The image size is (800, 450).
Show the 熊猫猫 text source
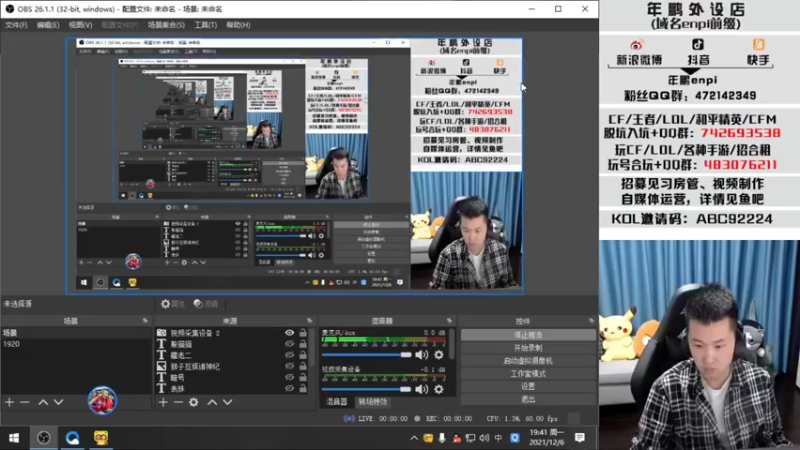289,344
